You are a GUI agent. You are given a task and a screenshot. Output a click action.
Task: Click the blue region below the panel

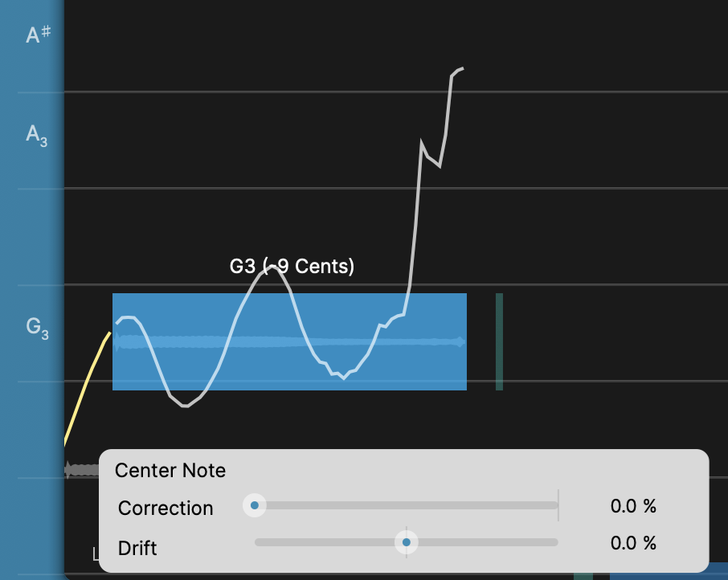click(x=667, y=576)
